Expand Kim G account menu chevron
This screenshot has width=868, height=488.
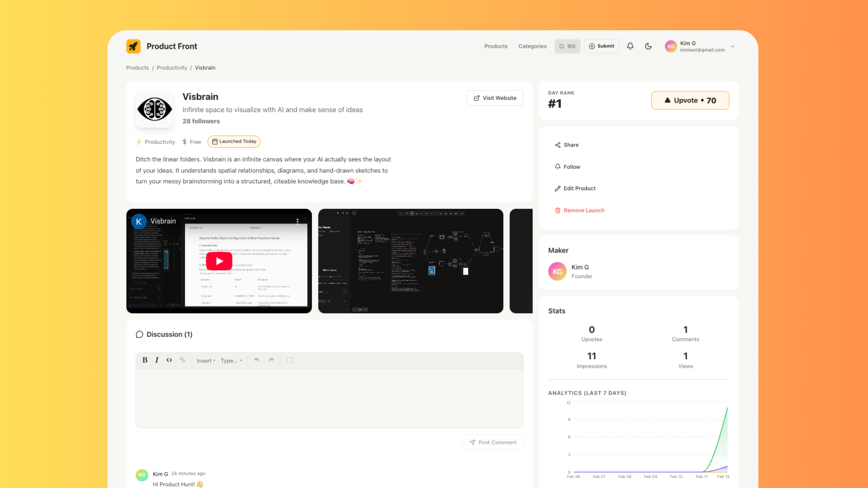[x=733, y=46]
